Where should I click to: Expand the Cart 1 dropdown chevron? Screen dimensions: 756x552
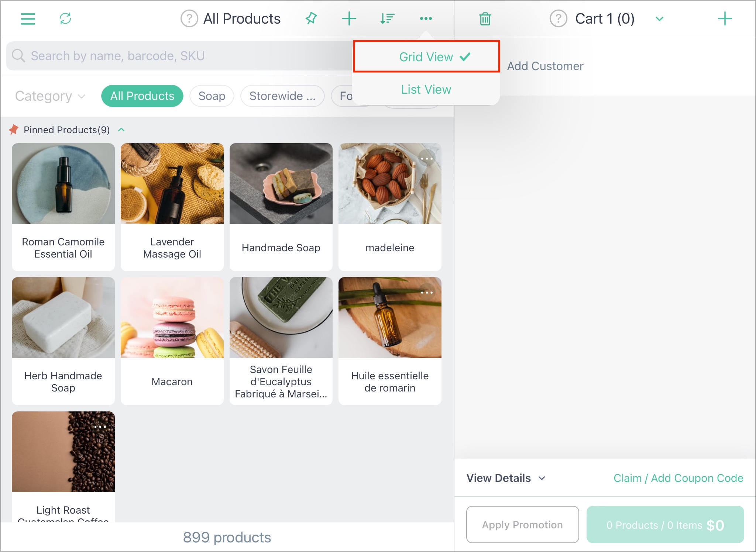(660, 18)
